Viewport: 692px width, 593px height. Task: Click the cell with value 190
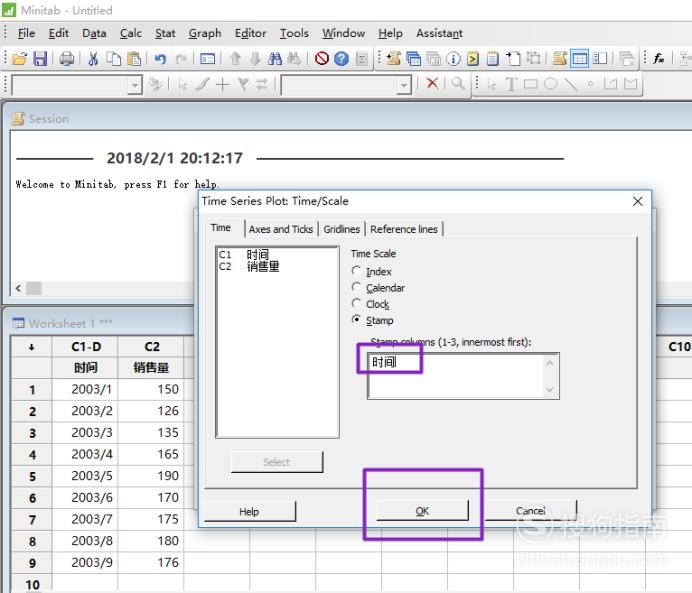[x=151, y=476]
